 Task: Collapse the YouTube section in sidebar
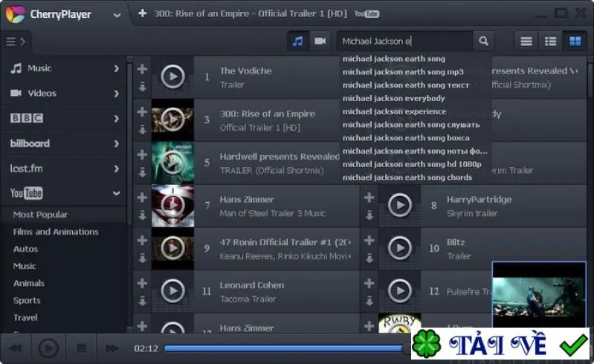click(x=116, y=193)
